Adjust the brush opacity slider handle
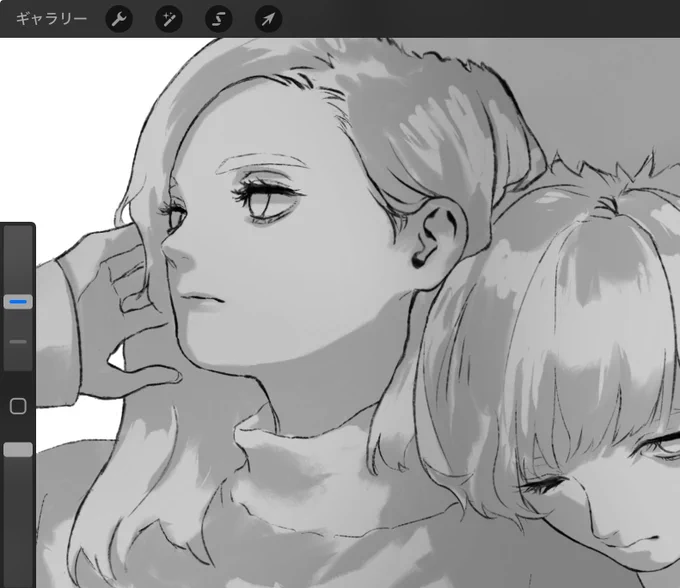Screen dimensions: 680x588 18,450
